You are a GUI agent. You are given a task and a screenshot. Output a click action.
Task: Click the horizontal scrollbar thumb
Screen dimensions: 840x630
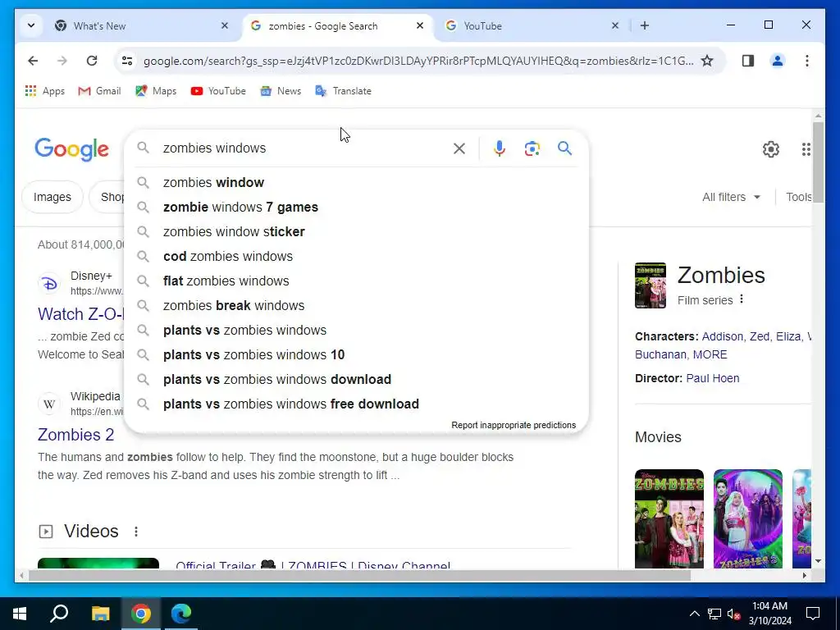(x=359, y=576)
